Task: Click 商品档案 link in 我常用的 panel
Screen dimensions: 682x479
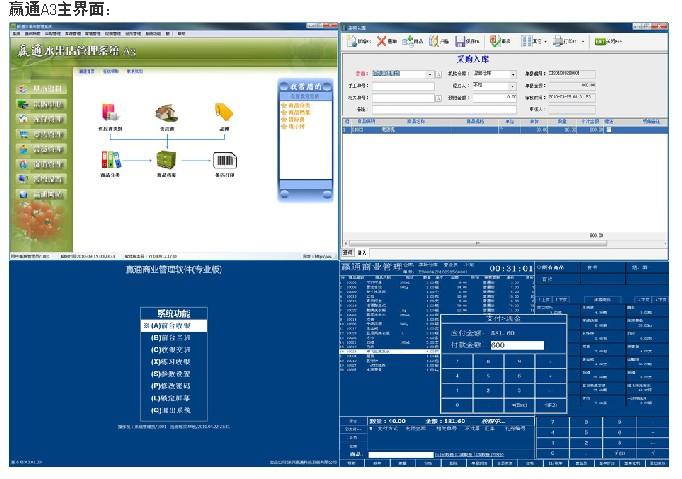Action: pos(299,112)
